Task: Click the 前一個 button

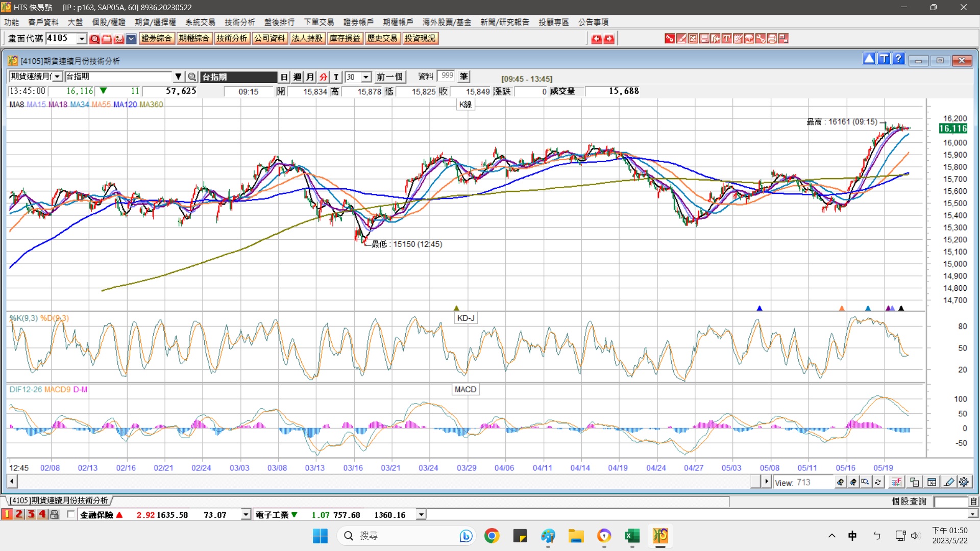Action: [389, 77]
